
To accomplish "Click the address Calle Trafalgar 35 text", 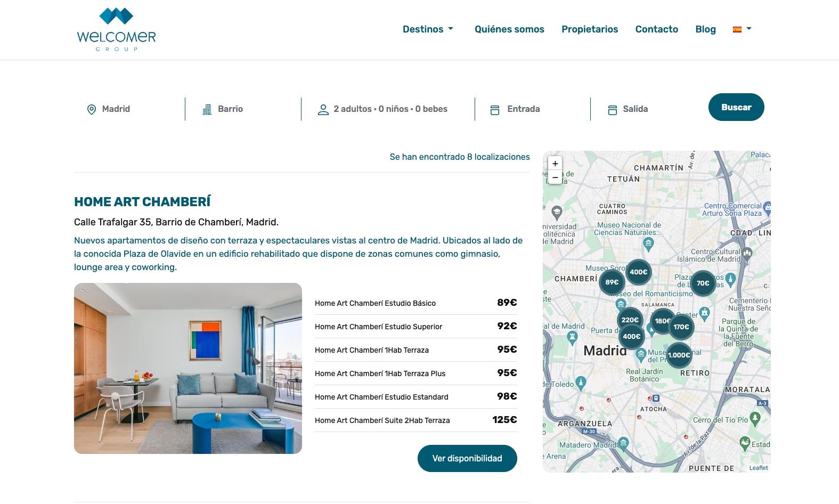I will click(176, 222).
